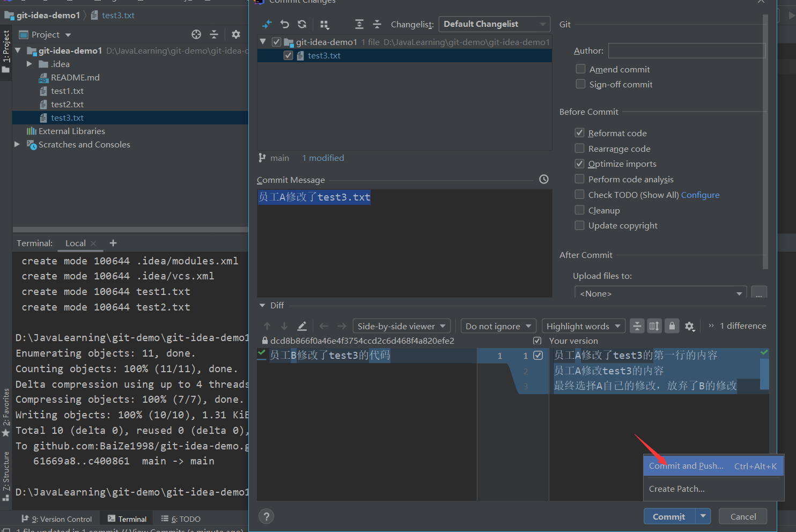Uncheck Reformat code option
Screen dimensions: 796x532
click(580, 133)
